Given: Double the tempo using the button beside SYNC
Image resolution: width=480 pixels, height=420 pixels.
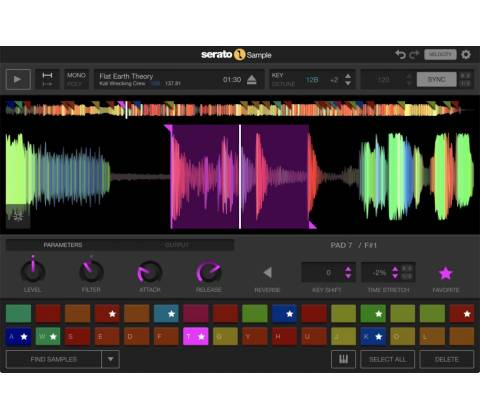Looking at the screenshot, I should click(x=465, y=76).
